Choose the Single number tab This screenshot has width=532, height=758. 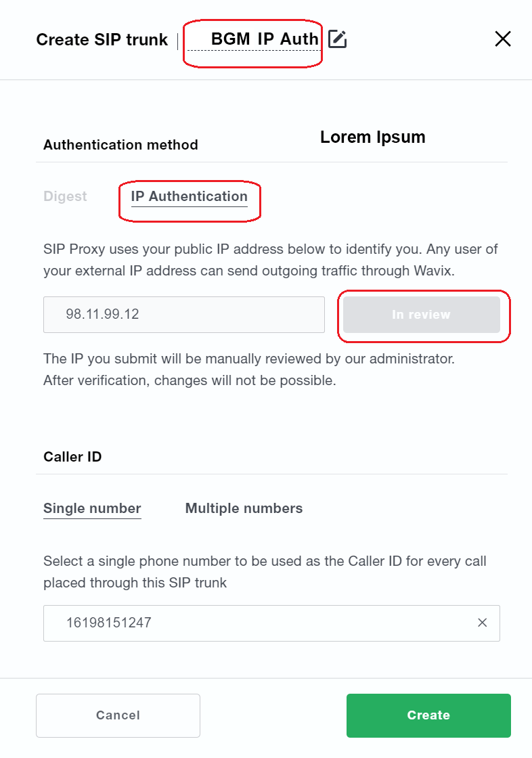92,508
